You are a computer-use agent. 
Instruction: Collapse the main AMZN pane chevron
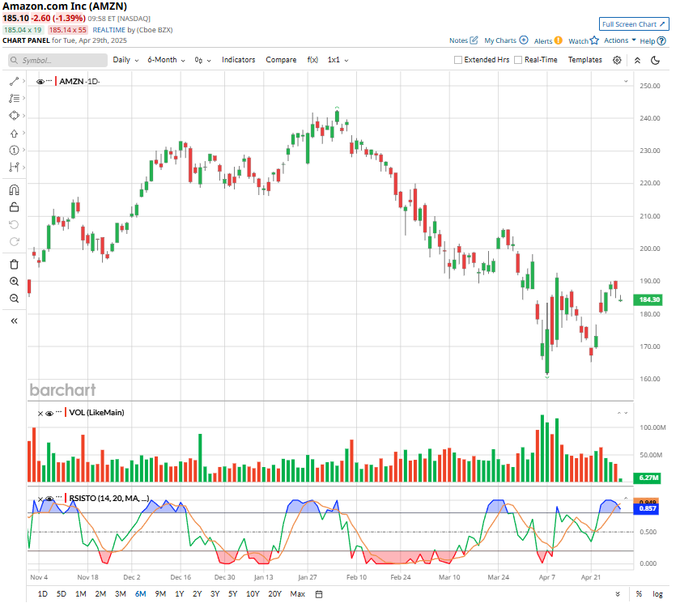click(x=626, y=81)
